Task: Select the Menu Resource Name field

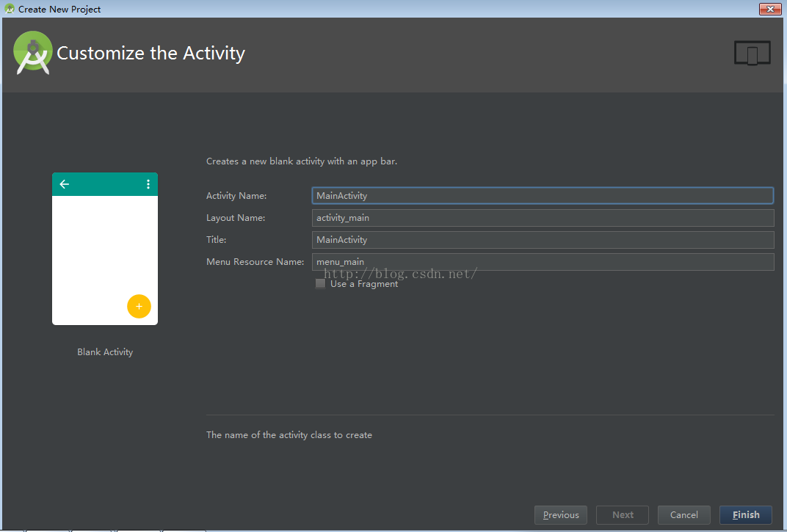Action: coord(543,262)
